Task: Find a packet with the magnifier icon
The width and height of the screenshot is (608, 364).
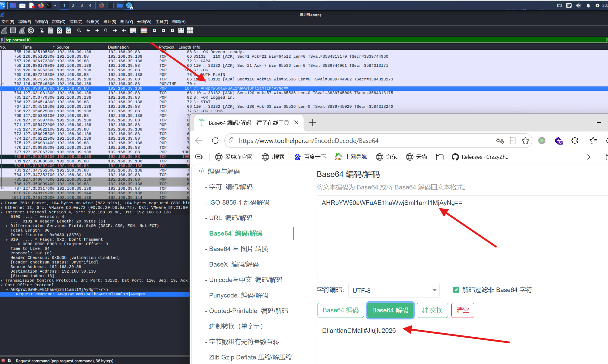Action: 79,30
